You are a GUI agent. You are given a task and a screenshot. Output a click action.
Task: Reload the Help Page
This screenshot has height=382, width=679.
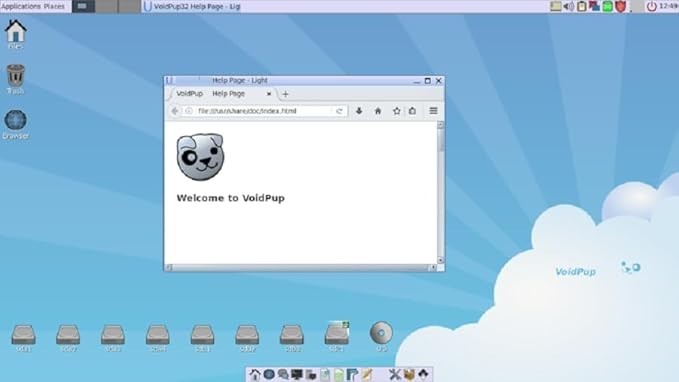[x=339, y=111]
